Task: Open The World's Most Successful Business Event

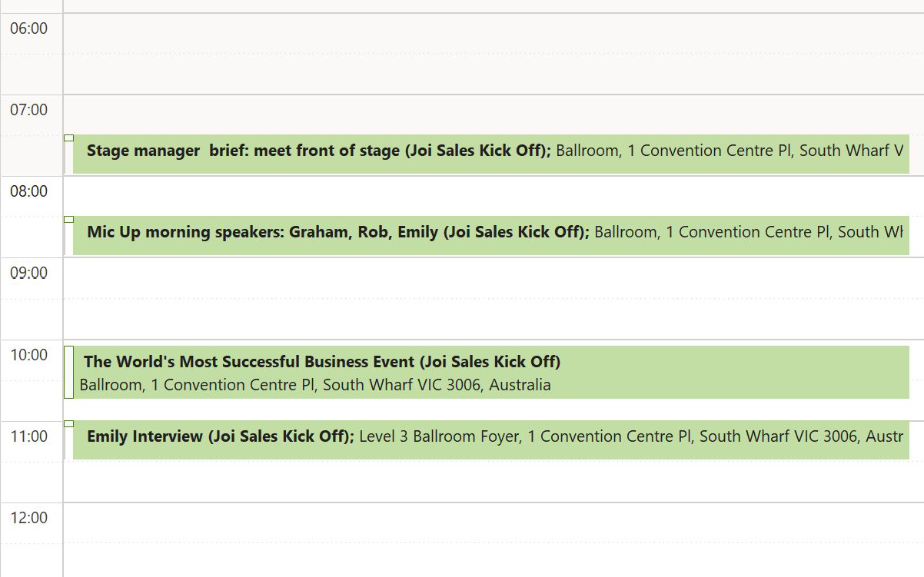Action: click(x=492, y=373)
